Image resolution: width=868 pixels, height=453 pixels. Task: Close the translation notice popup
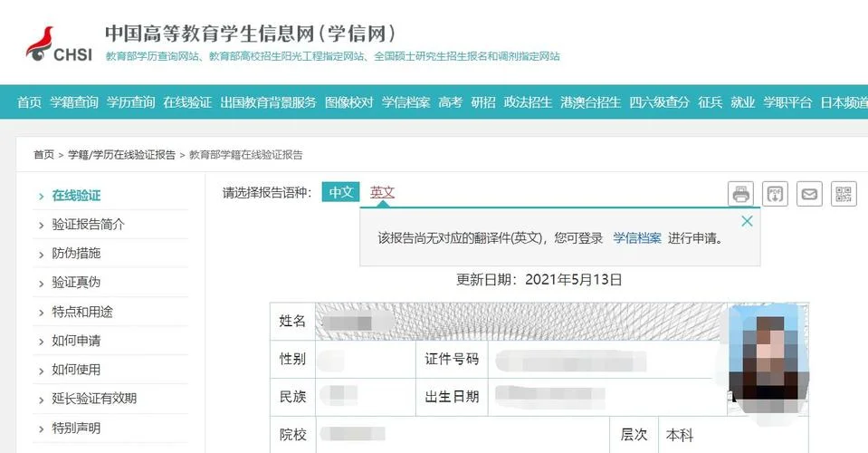747,221
